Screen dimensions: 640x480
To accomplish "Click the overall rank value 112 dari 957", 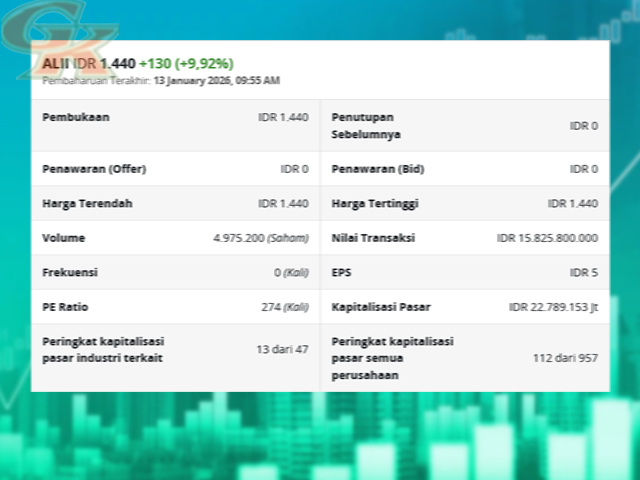I will tap(565, 358).
